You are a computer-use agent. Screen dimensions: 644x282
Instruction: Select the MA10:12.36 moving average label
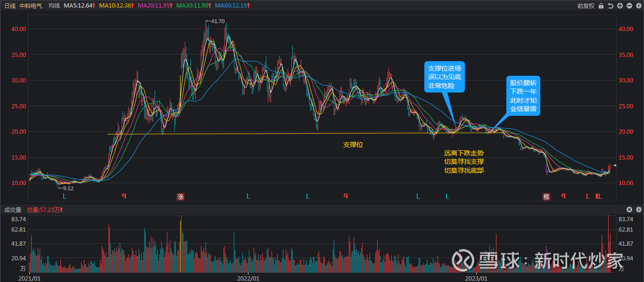[x=116, y=6]
